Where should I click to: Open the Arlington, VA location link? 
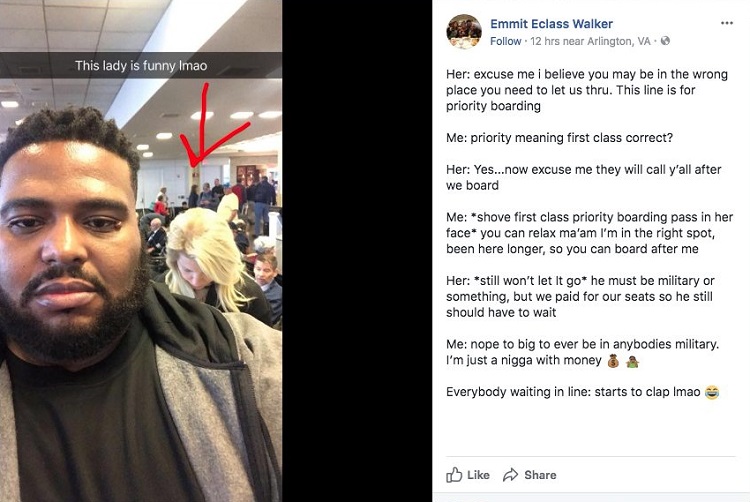(x=618, y=41)
